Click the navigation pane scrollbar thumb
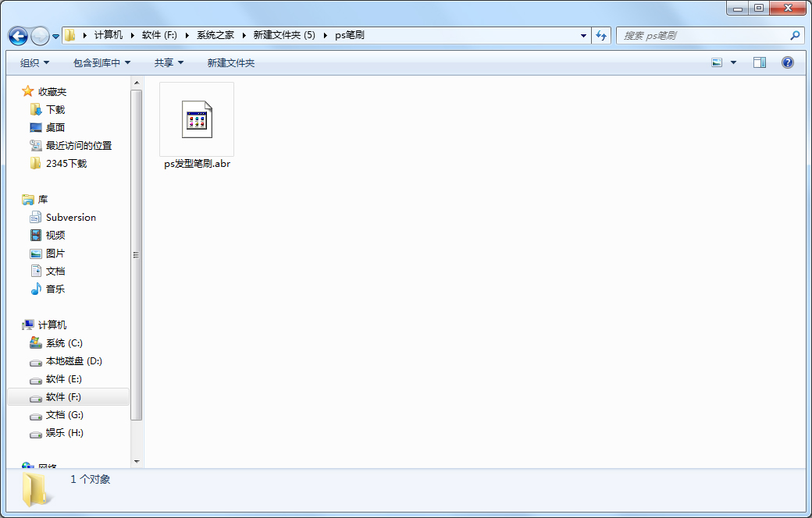This screenshot has height=518, width=812. [x=137, y=255]
